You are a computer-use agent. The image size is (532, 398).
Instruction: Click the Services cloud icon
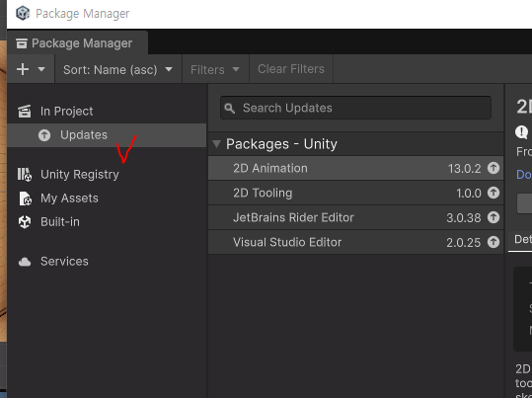25,262
